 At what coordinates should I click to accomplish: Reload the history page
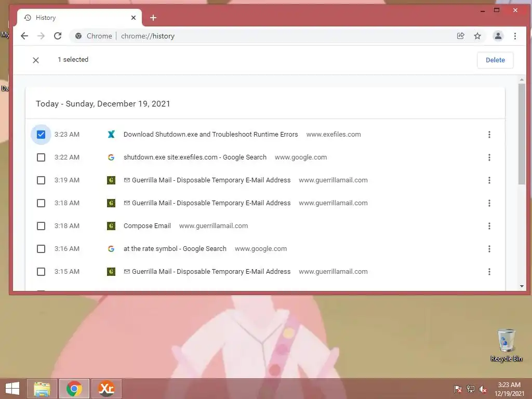(x=58, y=36)
